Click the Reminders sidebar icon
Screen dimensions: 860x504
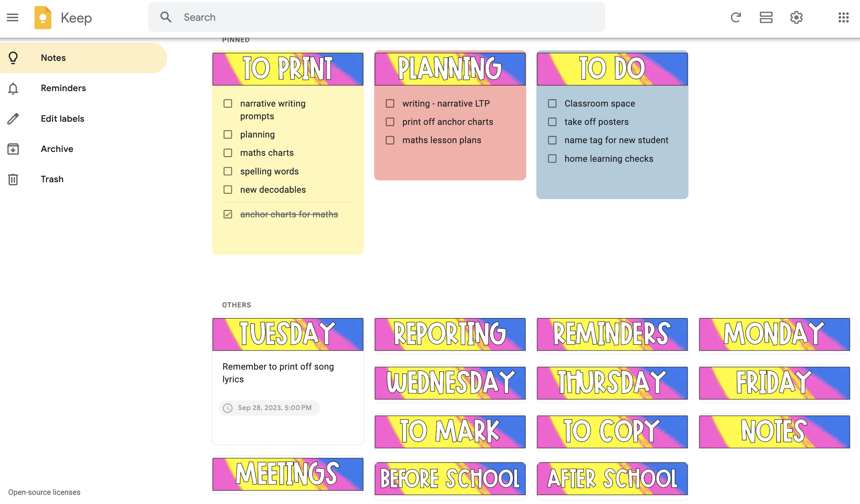13,88
